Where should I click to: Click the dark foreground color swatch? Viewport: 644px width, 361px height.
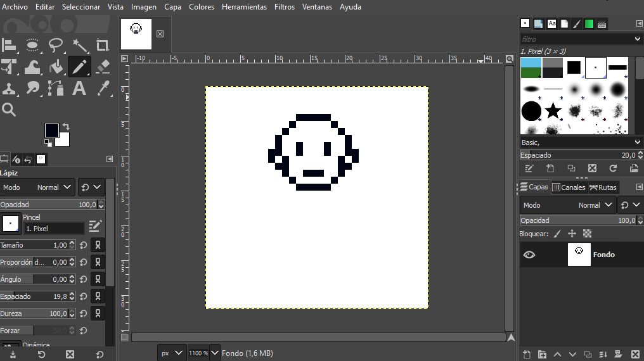tap(51, 130)
